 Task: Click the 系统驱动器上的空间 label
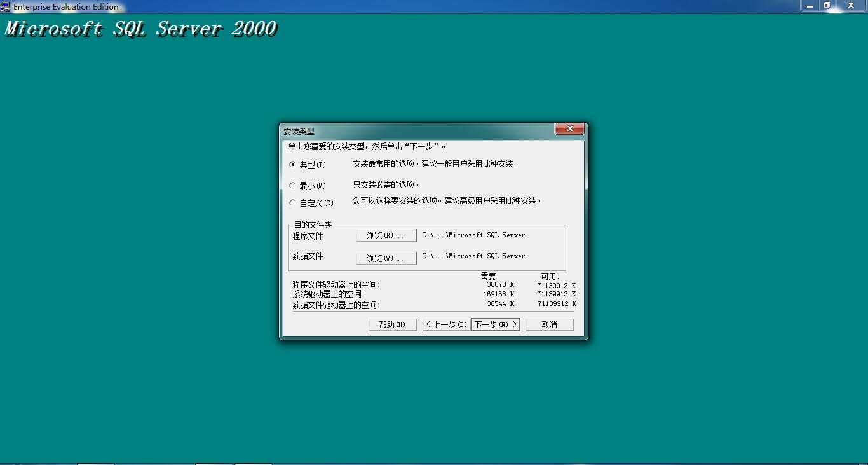click(x=328, y=294)
